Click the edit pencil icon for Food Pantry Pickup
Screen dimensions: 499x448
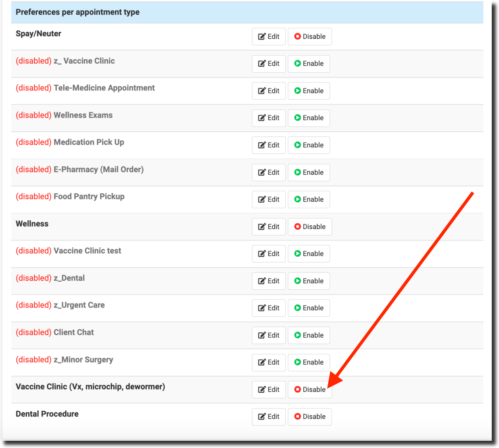click(x=262, y=199)
